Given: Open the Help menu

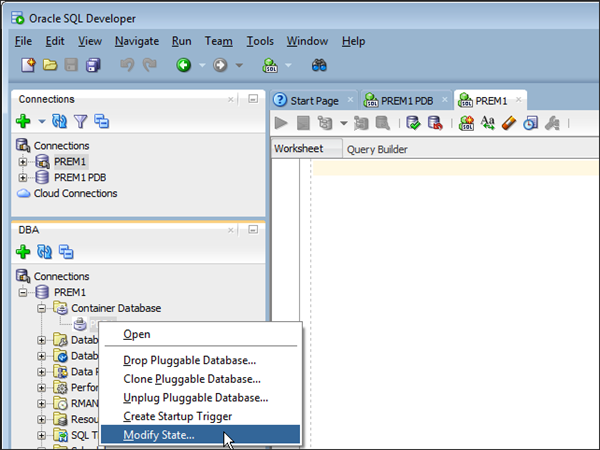Looking at the screenshot, I should point(354,41).
